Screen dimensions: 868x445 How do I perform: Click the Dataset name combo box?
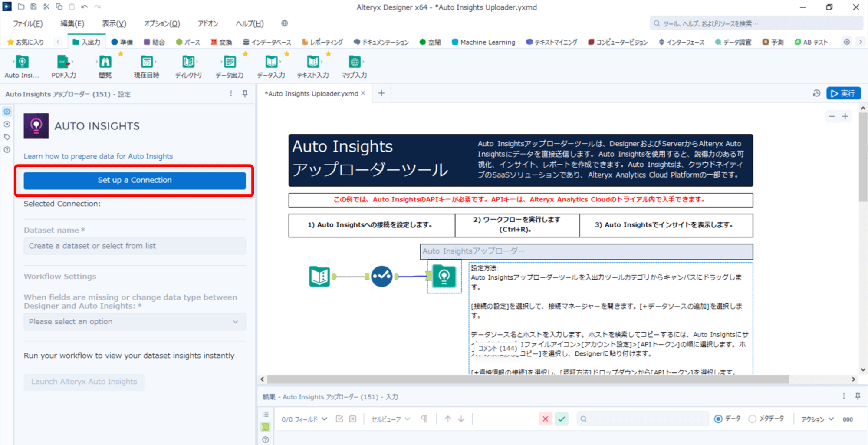[135, 246]
